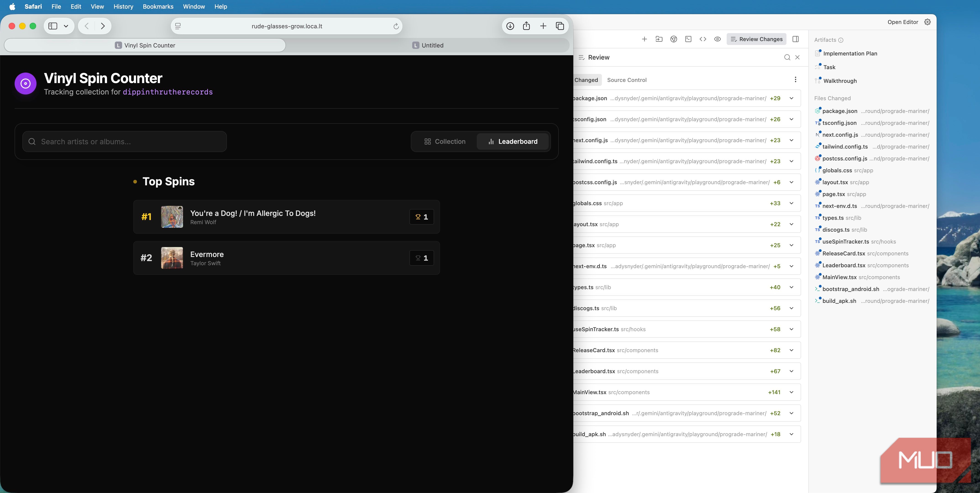
Task: Open the Implementation Plan artifact
Action: tap(850, 54)
